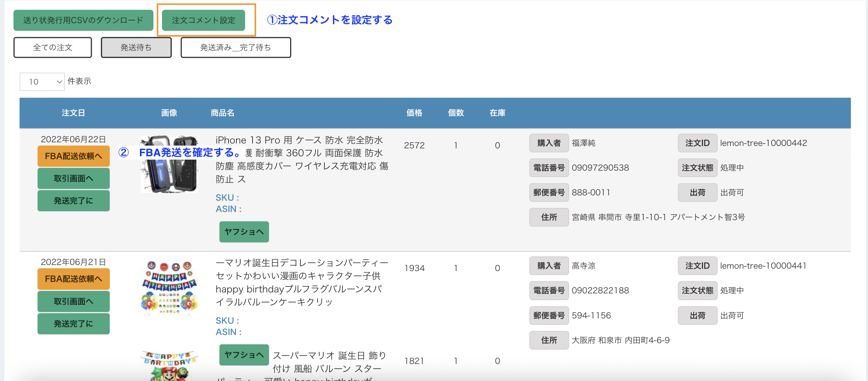Click FBA配送依頼へ for the 2022年06月21日 order
Image resolution: width=868 pixels, height=381 pixels.
(x=73, y=279)
